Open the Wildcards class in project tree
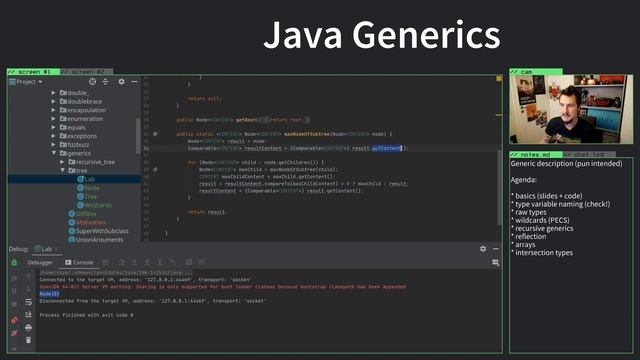The image size is (640, 360). 95,205
